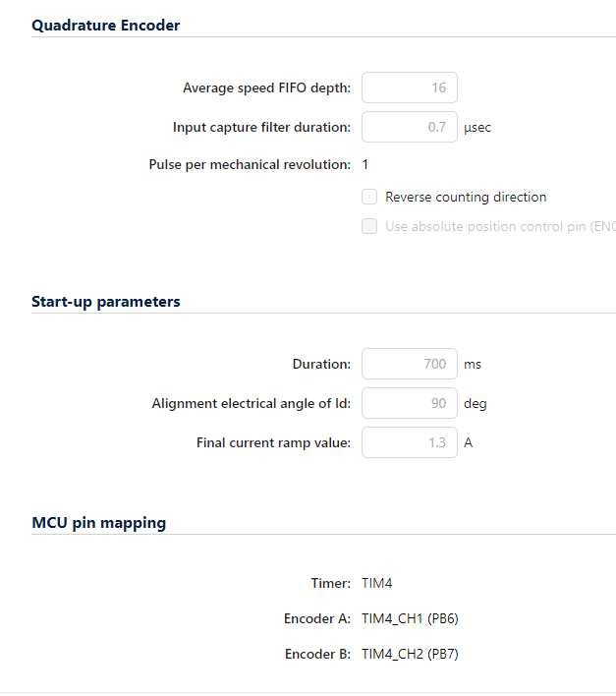Enable the Reverse counting direction checkbox
616x696 pixels.
click(369, 197)
